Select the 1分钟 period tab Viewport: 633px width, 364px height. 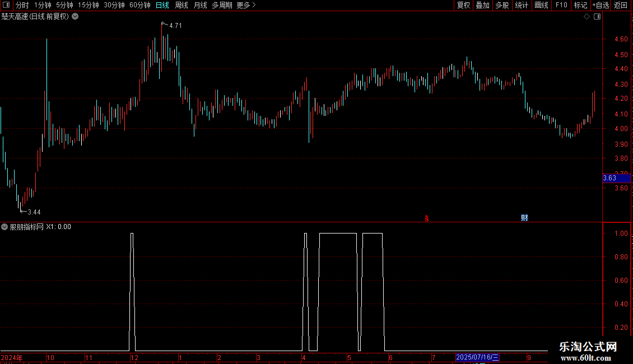coord(43,5)
